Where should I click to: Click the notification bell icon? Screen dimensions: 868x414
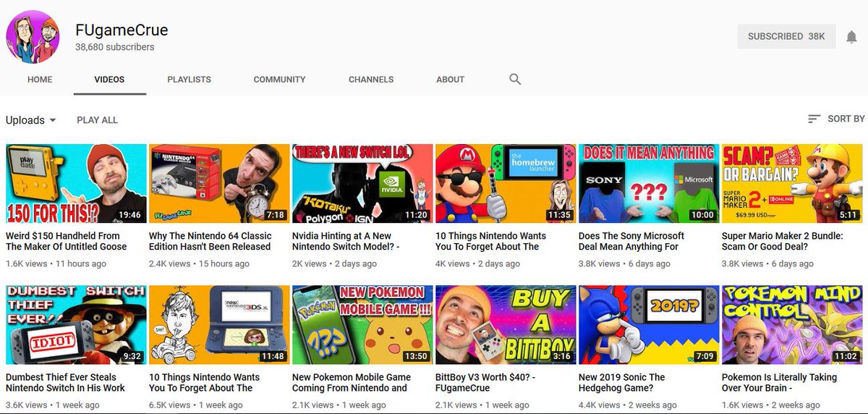851,37
